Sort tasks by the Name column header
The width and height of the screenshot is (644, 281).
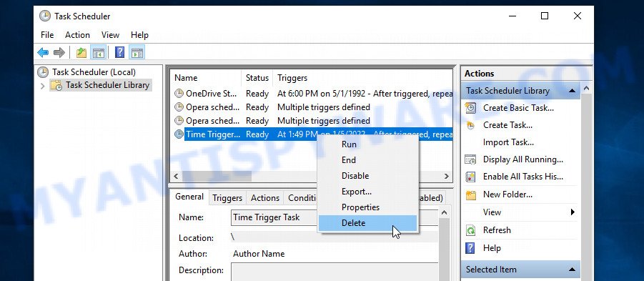pyautogui.click(x=206, y=78)
